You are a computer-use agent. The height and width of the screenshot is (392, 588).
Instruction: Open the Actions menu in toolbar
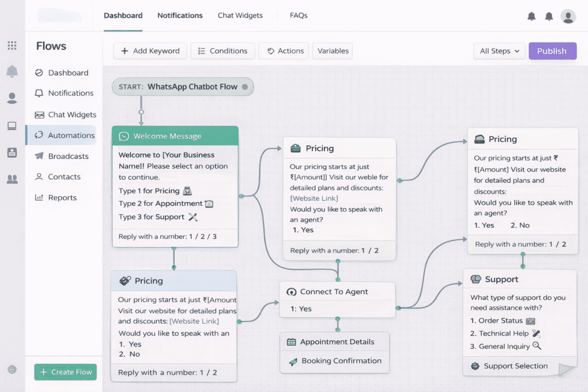[x=284, y=51]
